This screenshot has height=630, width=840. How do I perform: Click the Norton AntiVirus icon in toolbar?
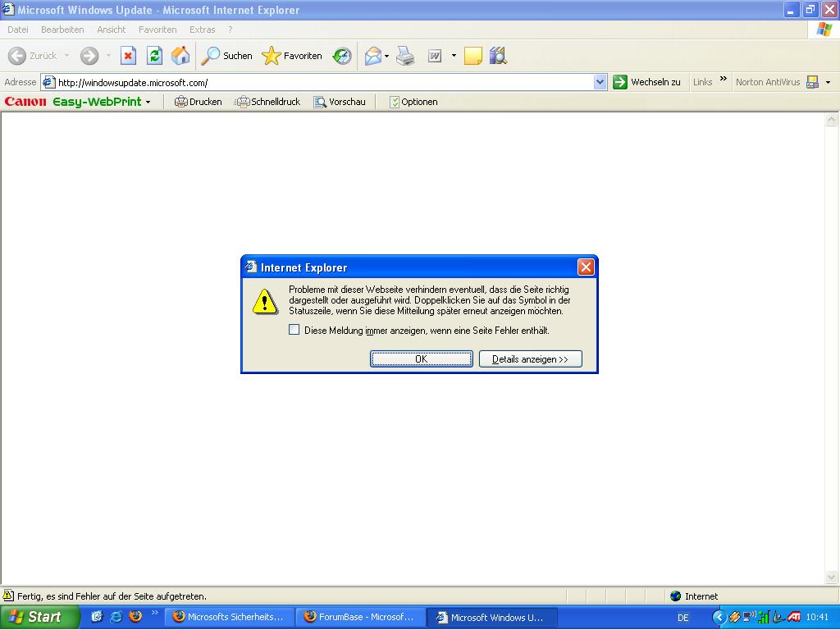812,82
